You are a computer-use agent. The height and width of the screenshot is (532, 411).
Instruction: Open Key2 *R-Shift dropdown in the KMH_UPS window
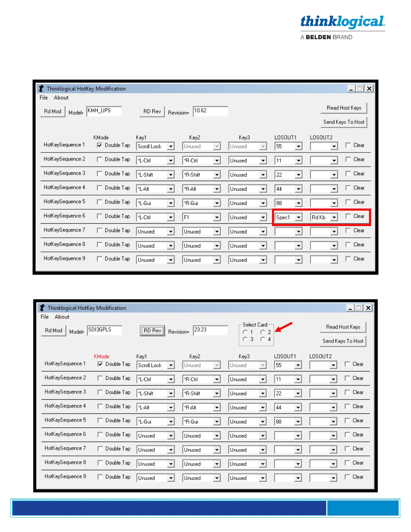(x=217, y=175)
